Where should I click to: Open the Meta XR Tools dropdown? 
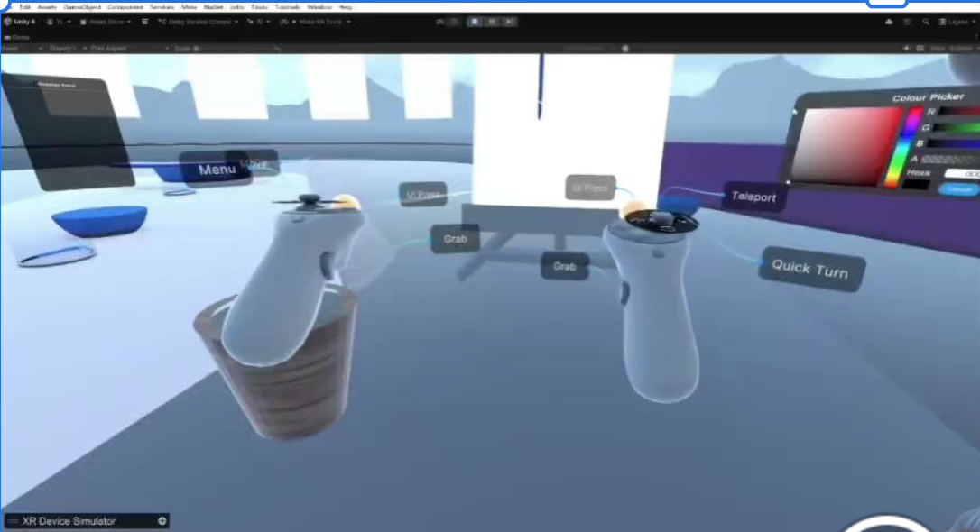click(x=316, y=22)
